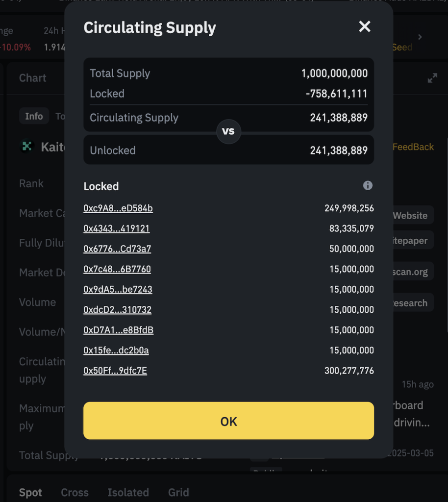Viewport: 448px width, 502px height.
Task: Open locked address 0xc9A8...eD584b
Action: 118,208
